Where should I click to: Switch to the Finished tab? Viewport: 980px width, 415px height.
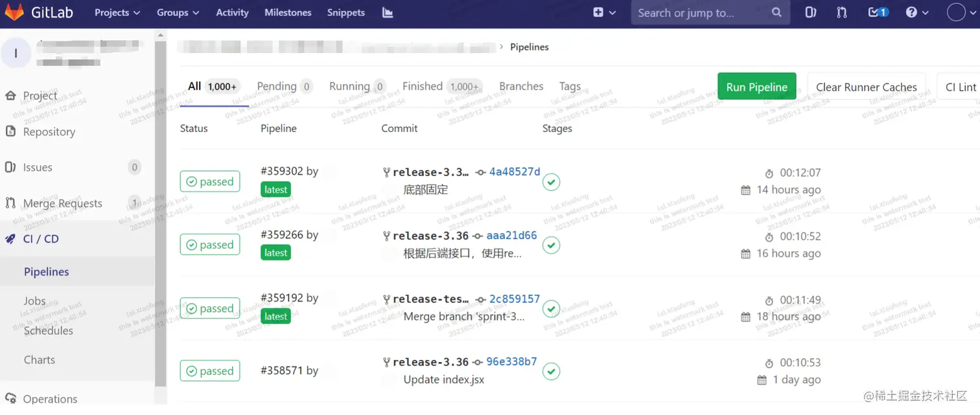coord(443,86)
